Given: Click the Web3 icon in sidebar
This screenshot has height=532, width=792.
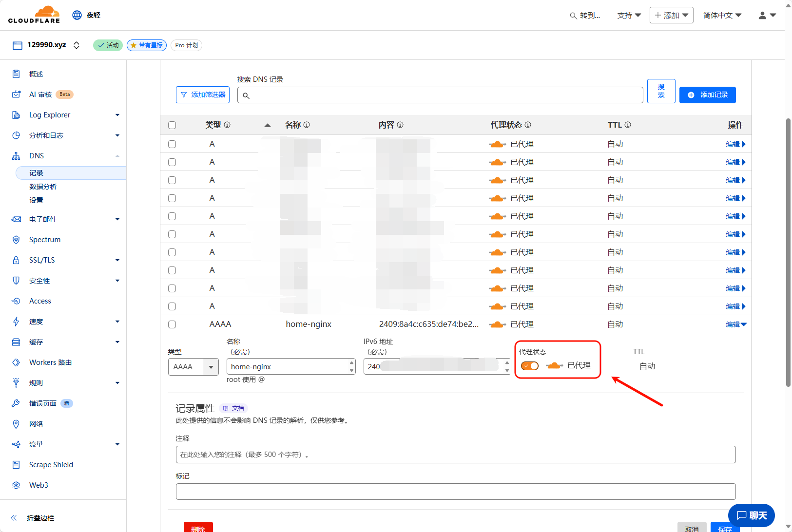Looking at the screenshot, I should coord(16,485).
